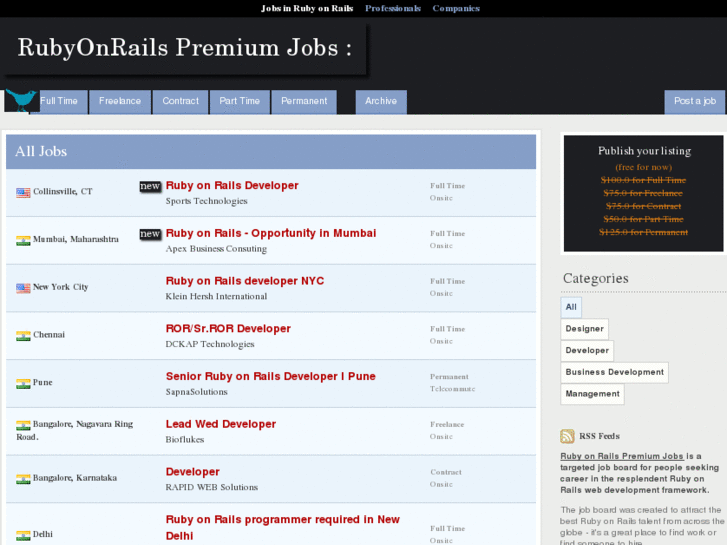The image size is (727, 545).
Task: Open the Part Time jobs tab
Action: tap(240, 102)
